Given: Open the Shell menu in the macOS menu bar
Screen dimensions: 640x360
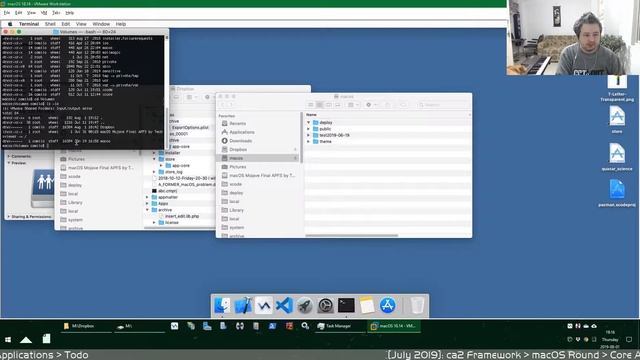Looking at the screenshot, I should [x=50, y=24].
